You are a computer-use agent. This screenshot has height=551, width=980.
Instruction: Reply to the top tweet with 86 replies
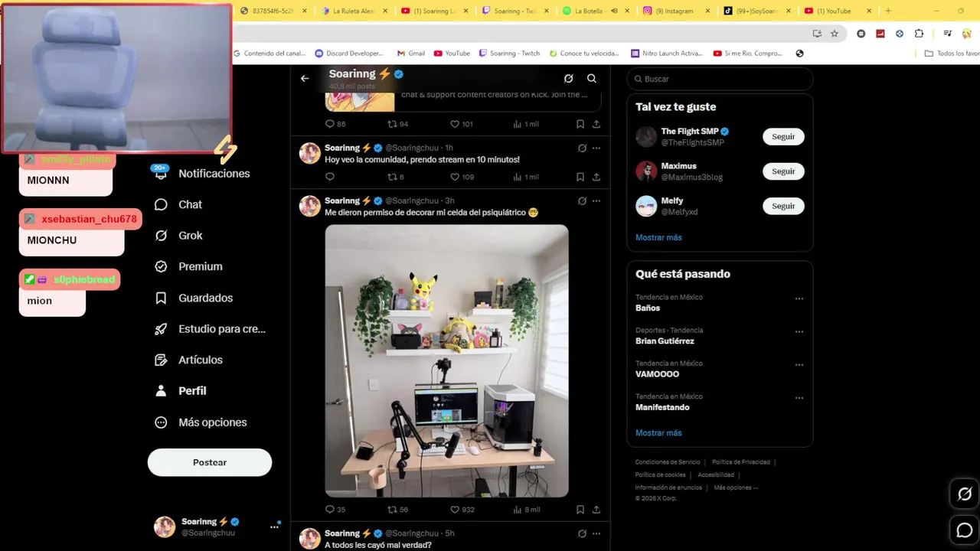(330, 124)
